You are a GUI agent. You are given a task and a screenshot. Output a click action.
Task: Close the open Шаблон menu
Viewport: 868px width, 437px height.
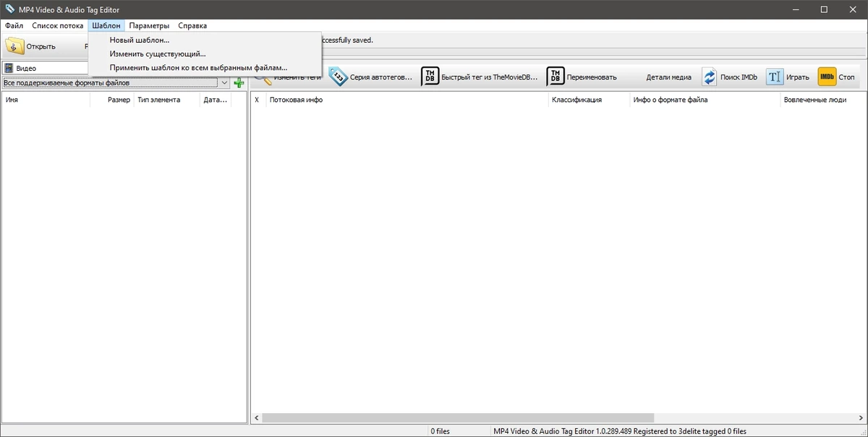[x=106, y=25]
